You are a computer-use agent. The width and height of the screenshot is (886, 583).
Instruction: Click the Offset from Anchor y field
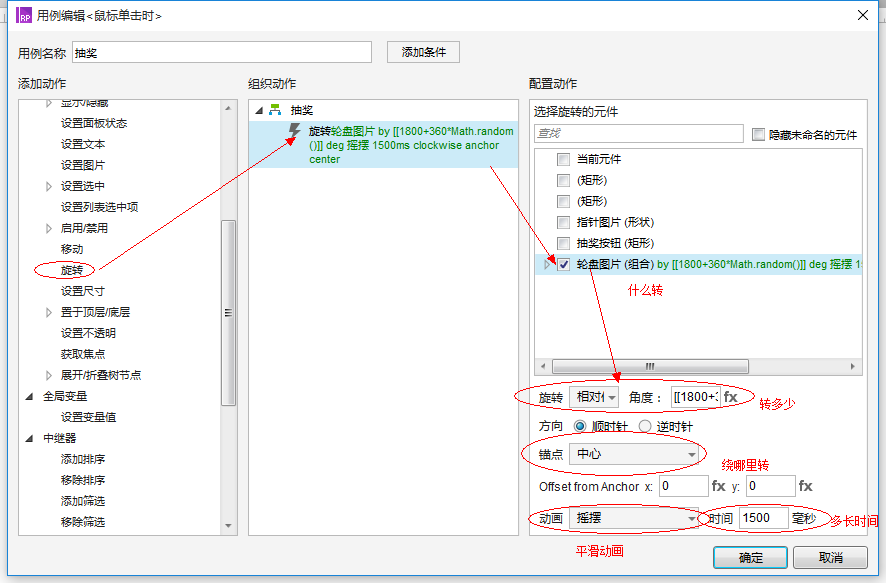pos(771,486)
